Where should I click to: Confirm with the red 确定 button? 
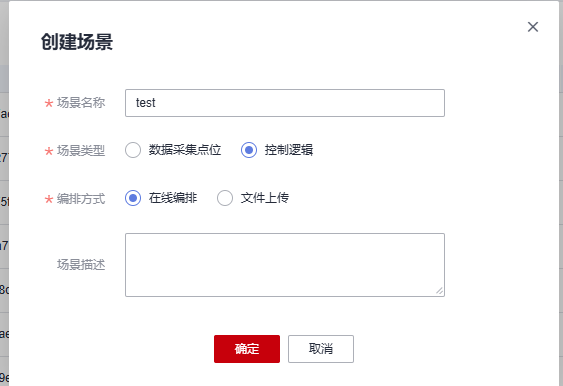pyautogui.click(x=247, y=349)
